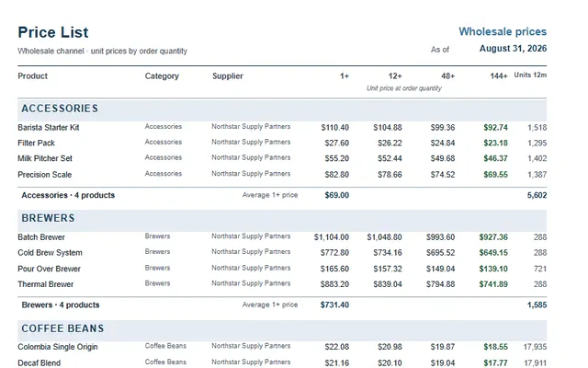Click the 1+ quantity column header

pos(345,76)
